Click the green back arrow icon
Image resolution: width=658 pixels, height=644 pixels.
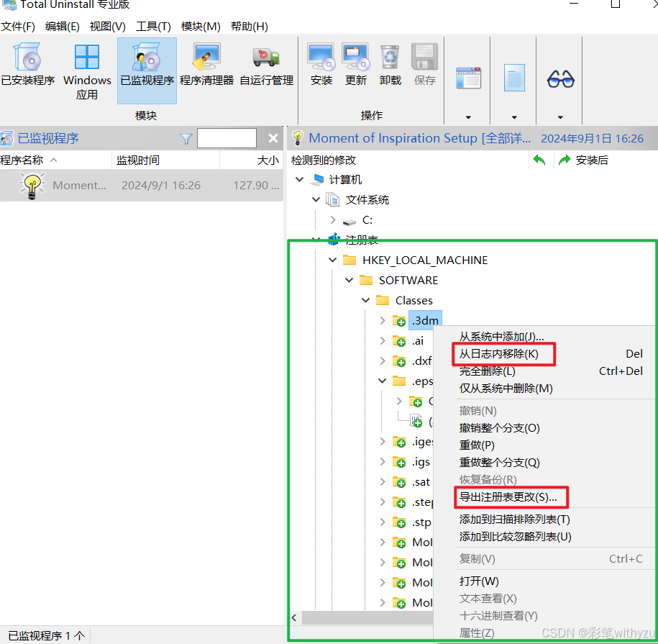(x=539, y=160)
